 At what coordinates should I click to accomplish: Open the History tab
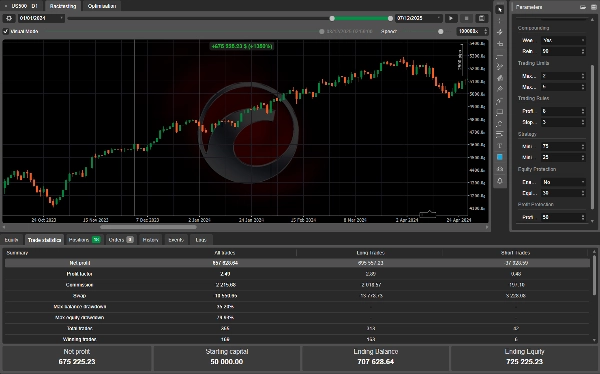pyautogui.click(x=150, y=240)
